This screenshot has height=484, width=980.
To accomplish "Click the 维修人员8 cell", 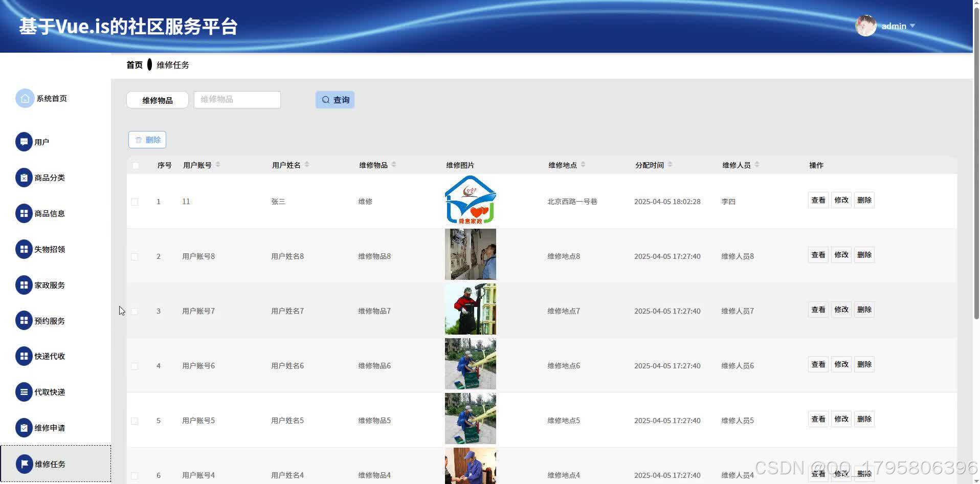I will pyautogui.click(x=738, y=256).
